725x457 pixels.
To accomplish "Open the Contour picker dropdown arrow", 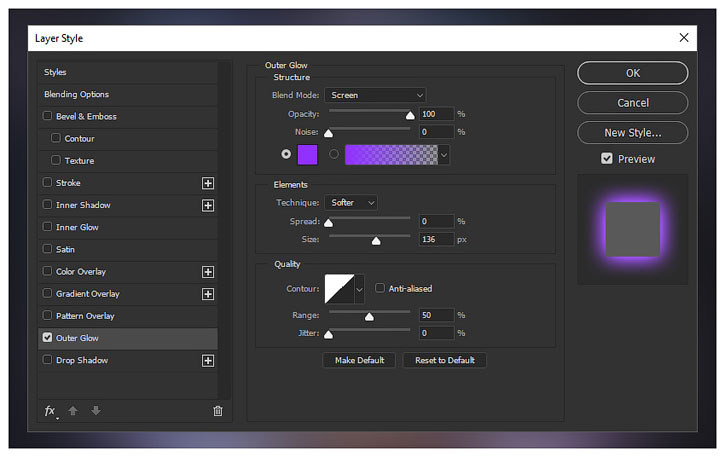I will [x=359, y=289].
